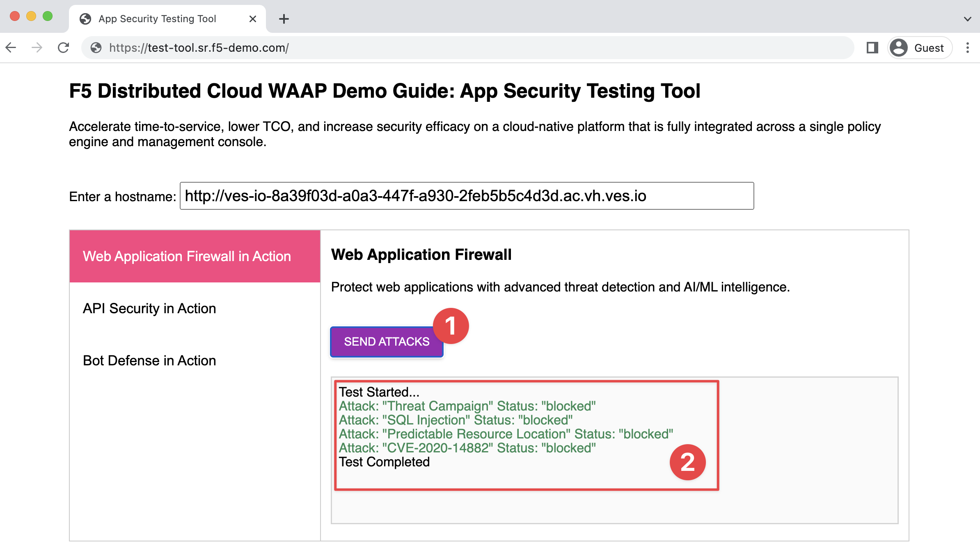Image resolution: width=980 pixels, height=555 pixels.
Task: Switch to Bot Defense in Action
Action: (149, 360)
